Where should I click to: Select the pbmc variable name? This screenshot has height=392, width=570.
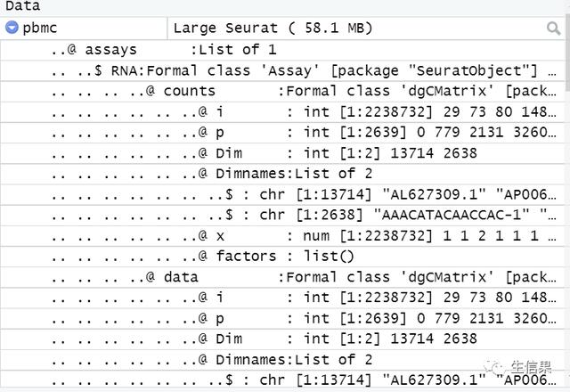(x=39, y=28)
